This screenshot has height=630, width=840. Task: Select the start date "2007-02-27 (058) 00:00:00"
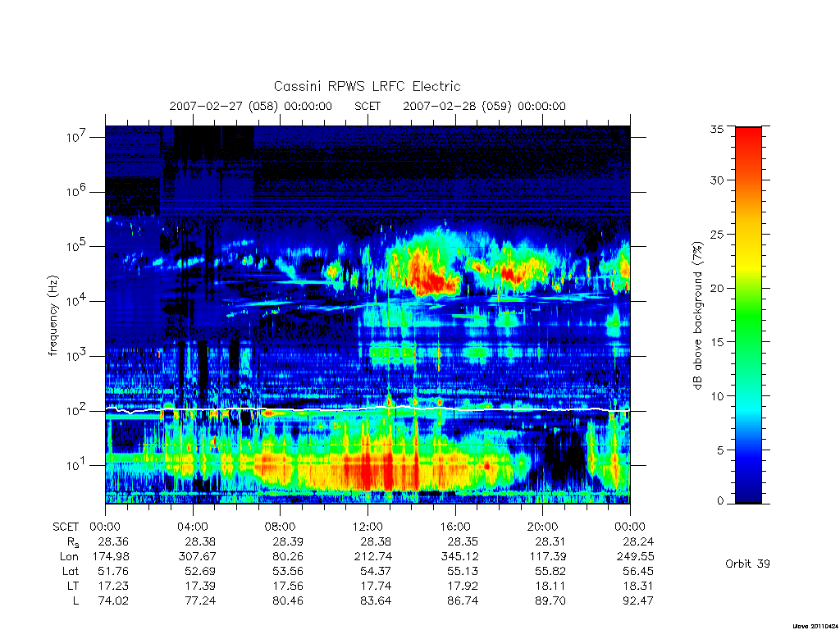pyautogui.click(x=251, y=106)
